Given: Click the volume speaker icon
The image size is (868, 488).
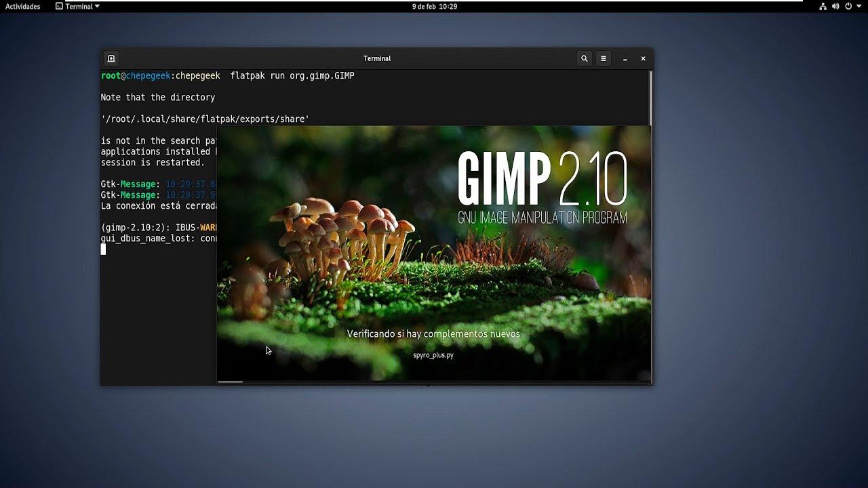Looking at the screenshot, I should pos(835,6).
